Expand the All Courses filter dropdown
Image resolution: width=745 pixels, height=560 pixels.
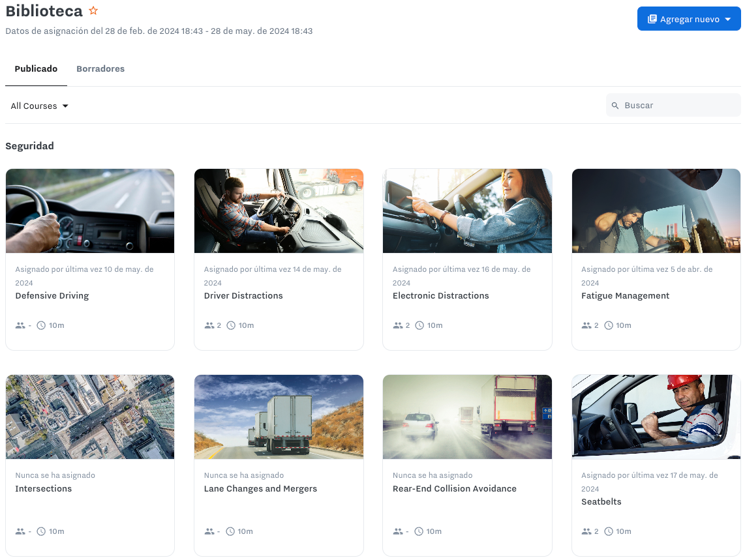coord(39,106)
